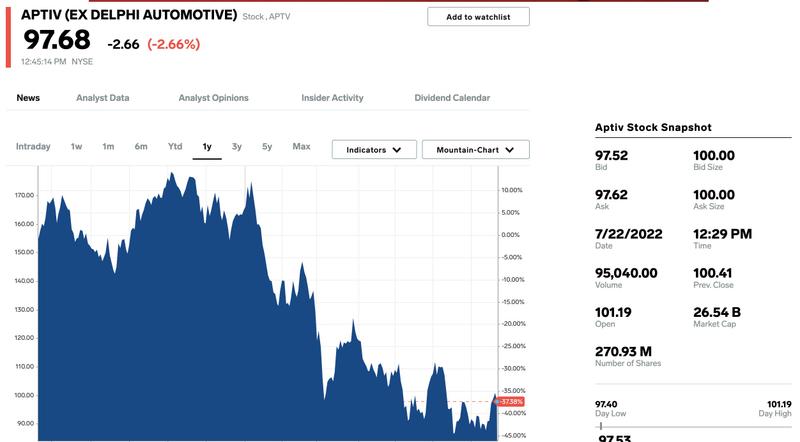The height and width of the screenshot is (442, 800).
Task: Open the Indicators dropdown
Action: (374, 150)
